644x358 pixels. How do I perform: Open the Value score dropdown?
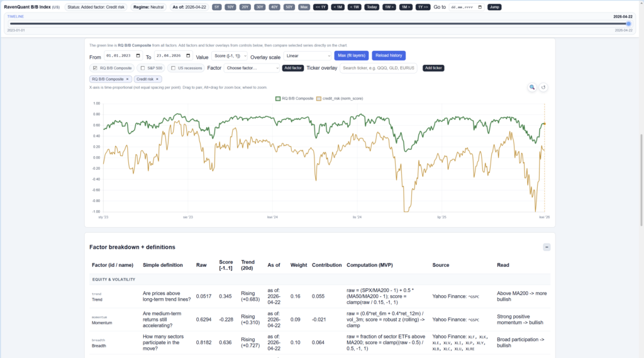[x=230, y=56]
